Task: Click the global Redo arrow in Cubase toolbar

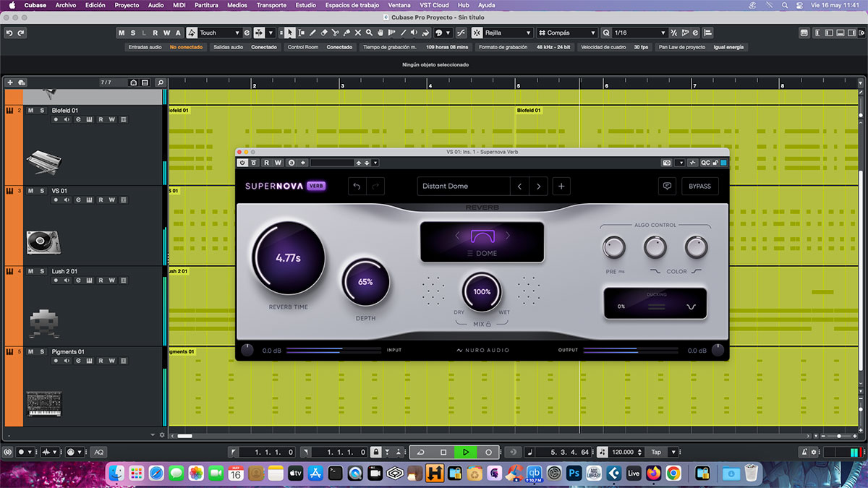Action: pyautogui.click(x=21, y=33)
